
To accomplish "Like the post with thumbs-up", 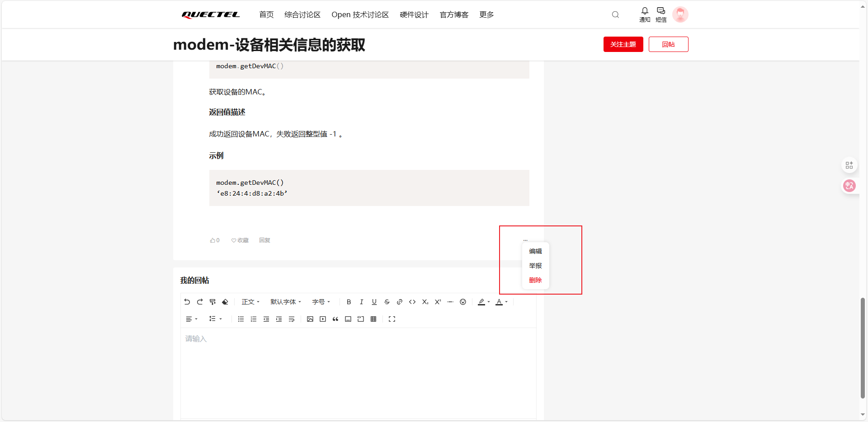I will point(215,240).
